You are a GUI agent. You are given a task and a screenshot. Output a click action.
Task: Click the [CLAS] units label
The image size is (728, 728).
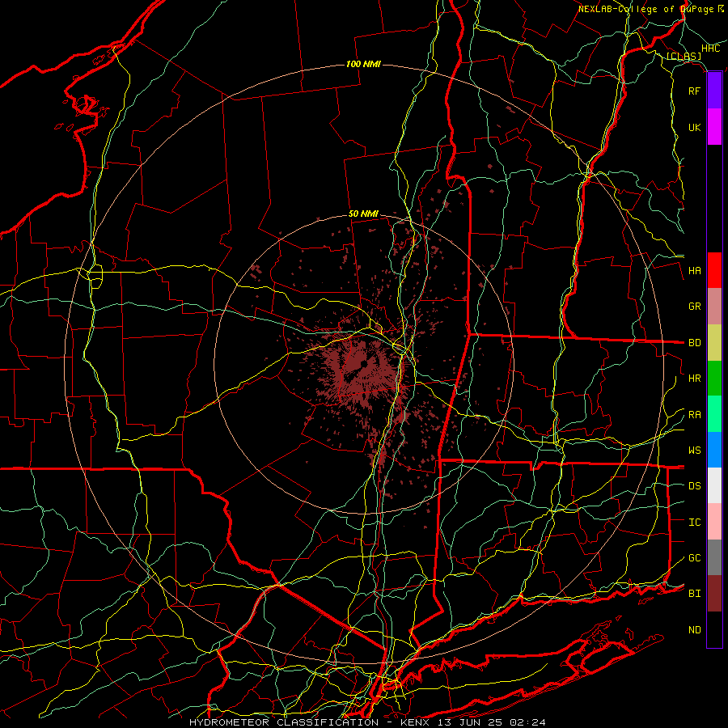click(x=684, y=57)
